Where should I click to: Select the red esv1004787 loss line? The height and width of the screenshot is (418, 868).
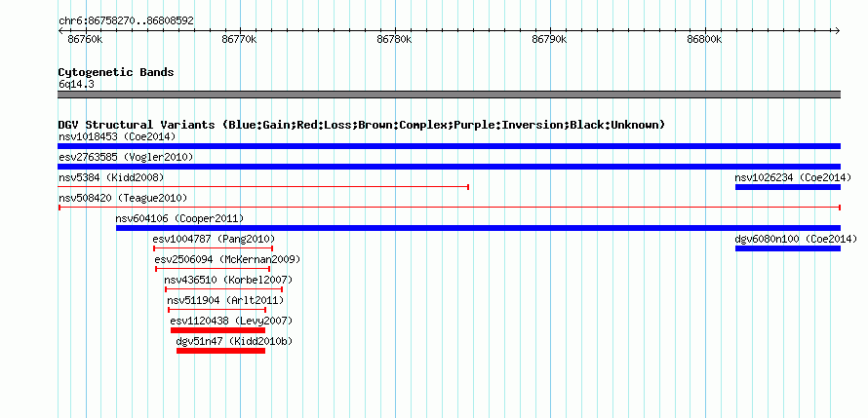214,248
